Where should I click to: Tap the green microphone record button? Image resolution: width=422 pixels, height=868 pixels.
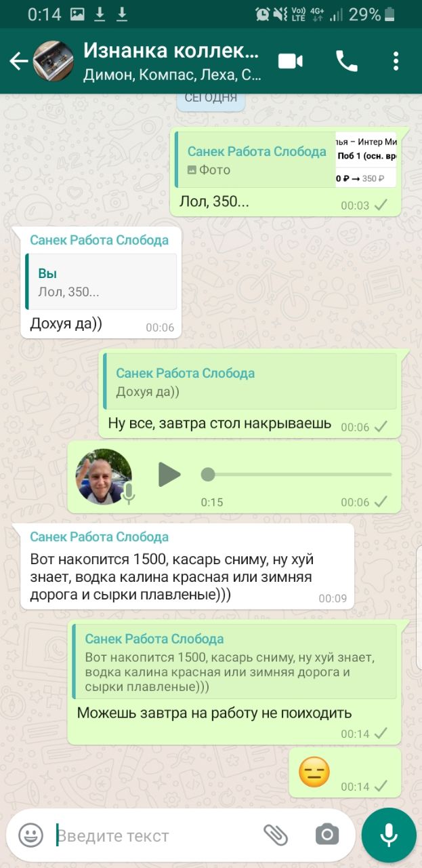point(388,835)
